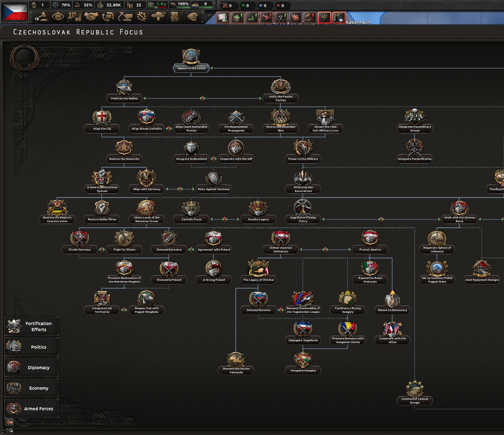Viewport: 504px width, 435px height.
Task: Jump to the Armed Forces focus branch
Action: 31,408
